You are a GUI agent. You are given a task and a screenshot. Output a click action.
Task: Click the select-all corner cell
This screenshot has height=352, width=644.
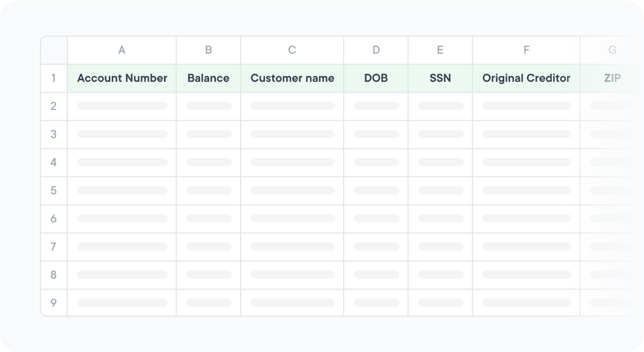pyautogui.click(x=54, y=50)
